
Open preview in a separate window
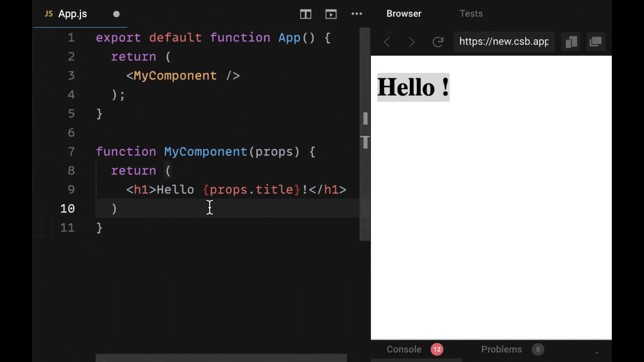point(596,42)
